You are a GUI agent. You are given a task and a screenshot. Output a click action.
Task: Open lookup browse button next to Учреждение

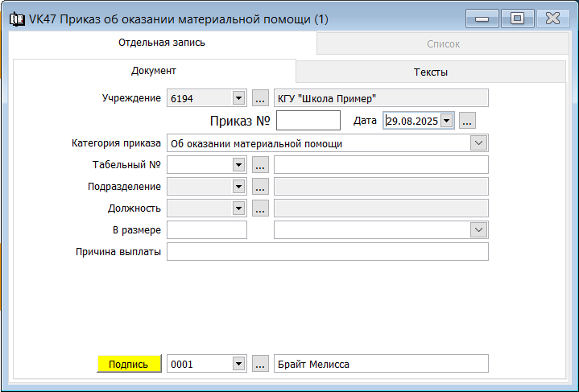(259, 98)
